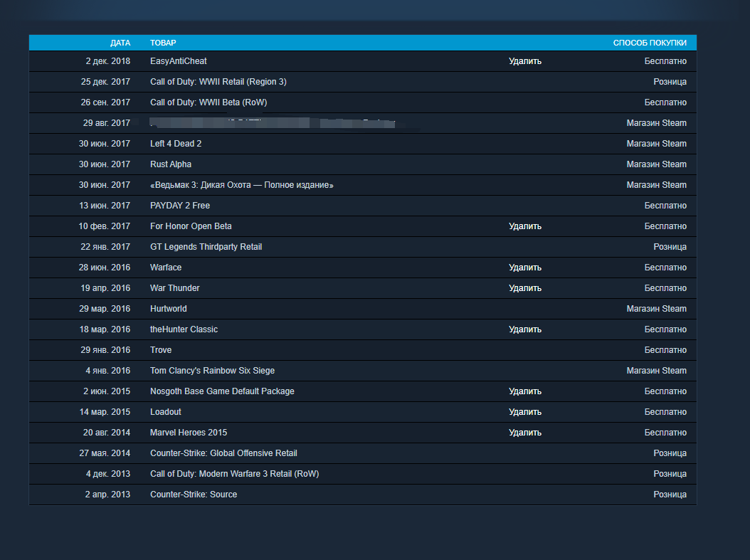The height and width of the screenshot is (560, 750).
Task: Remove War Thunder via Удалить link
Action: tap(524, 288)
